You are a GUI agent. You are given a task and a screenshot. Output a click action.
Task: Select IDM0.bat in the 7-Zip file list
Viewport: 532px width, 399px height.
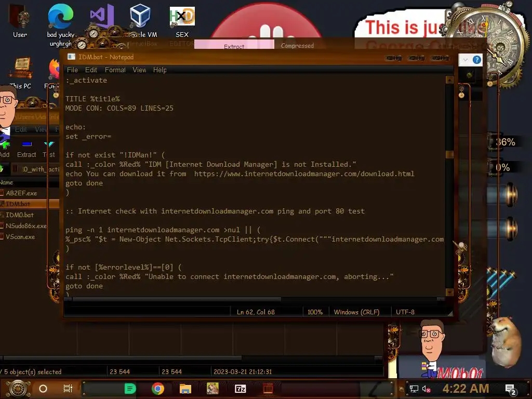[x=20, y=215]
